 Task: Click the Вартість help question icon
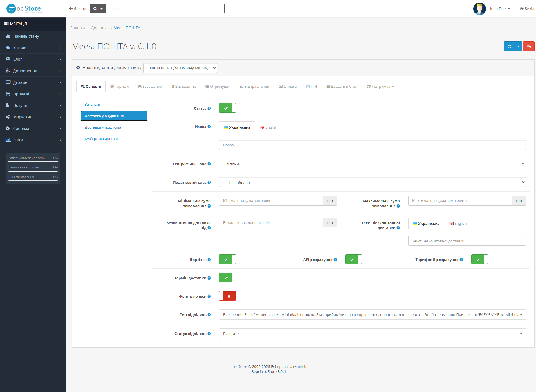[209, 260]
